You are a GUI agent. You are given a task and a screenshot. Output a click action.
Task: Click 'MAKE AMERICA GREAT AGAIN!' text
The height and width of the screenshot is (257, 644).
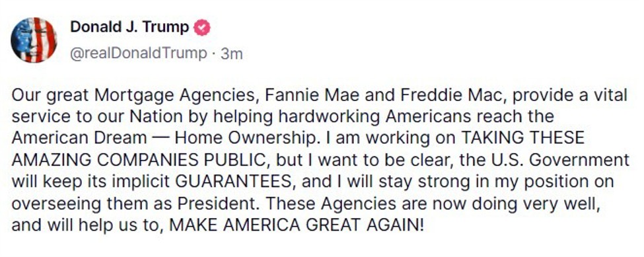[x=296, y=225]
